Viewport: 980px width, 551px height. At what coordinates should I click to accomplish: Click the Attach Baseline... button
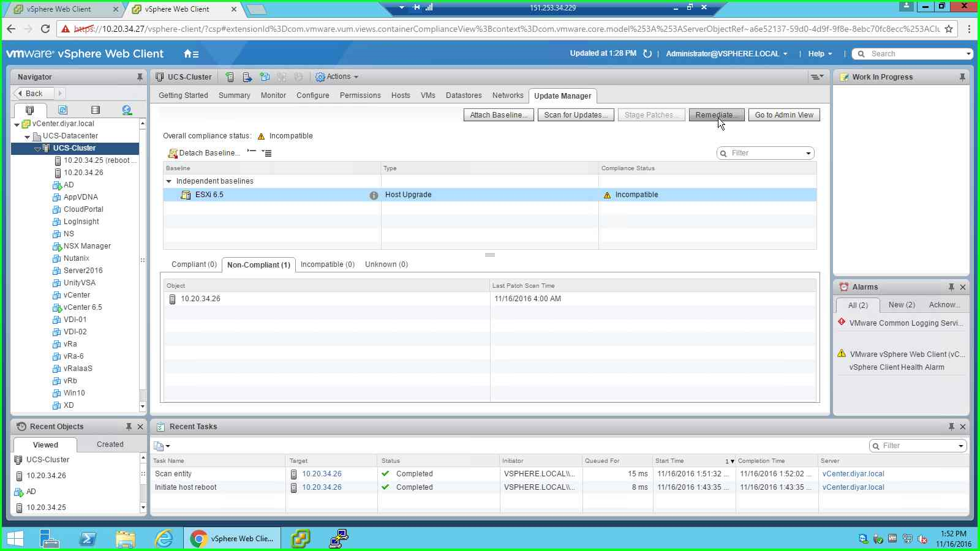(499, 115)
